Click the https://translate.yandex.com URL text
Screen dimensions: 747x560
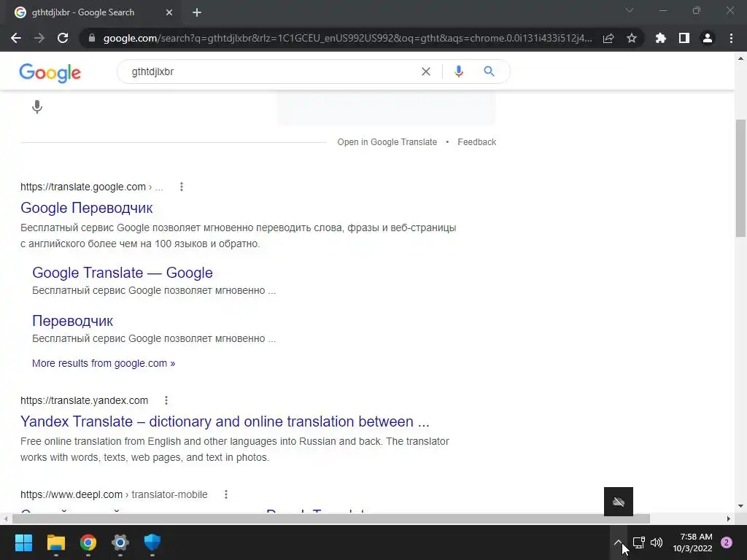tap(85, 400)
